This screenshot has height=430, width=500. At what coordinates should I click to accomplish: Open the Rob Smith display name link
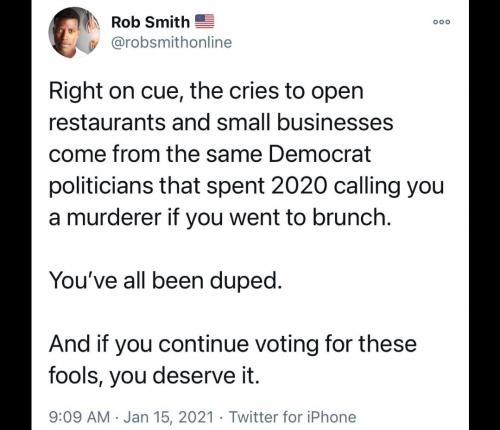(x=150, y=22)
